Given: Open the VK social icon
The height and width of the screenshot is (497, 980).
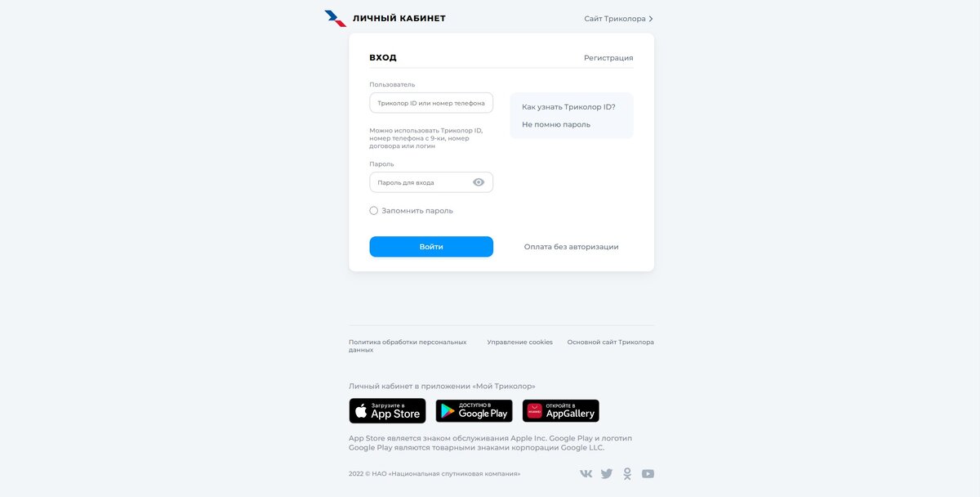Looking at the screenshot, I should [586, 473].
